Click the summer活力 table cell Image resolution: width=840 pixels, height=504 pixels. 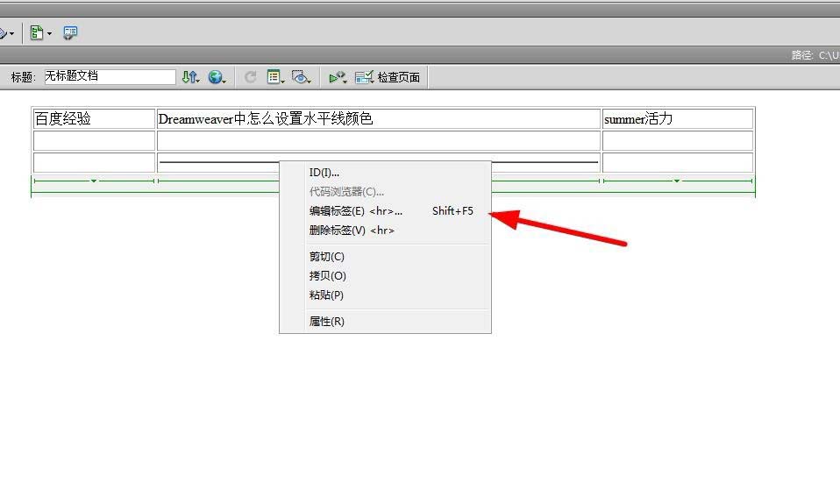[678, 118]
